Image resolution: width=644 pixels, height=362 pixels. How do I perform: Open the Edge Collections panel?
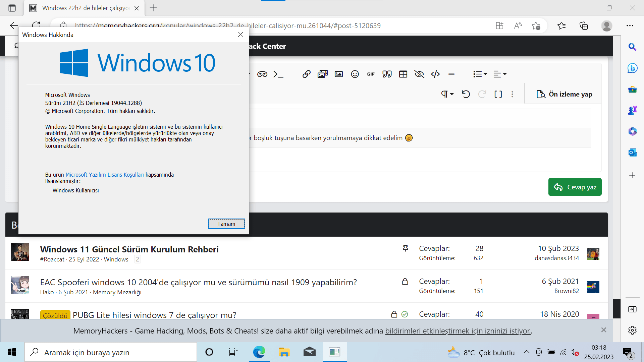[584, 25]
